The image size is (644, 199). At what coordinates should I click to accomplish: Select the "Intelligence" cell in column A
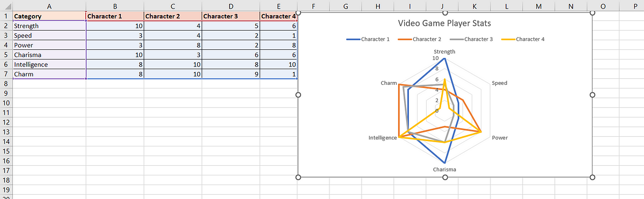(49, 64)
